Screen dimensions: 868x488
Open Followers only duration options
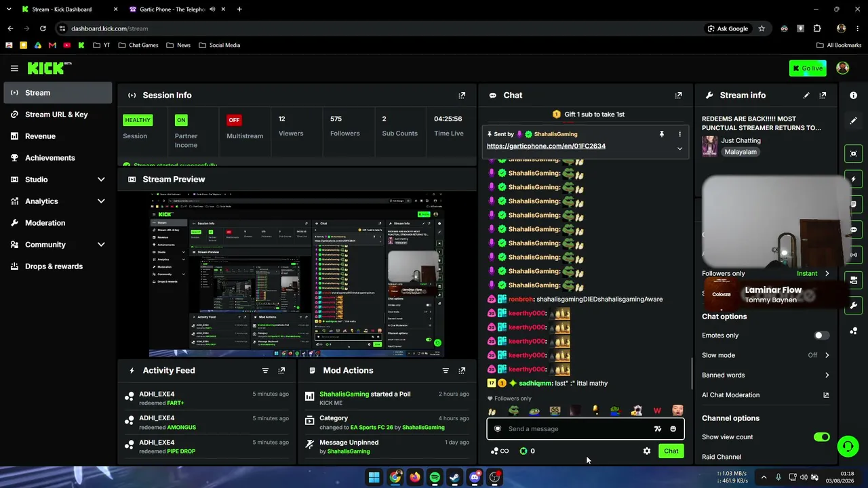pos(766,274)
